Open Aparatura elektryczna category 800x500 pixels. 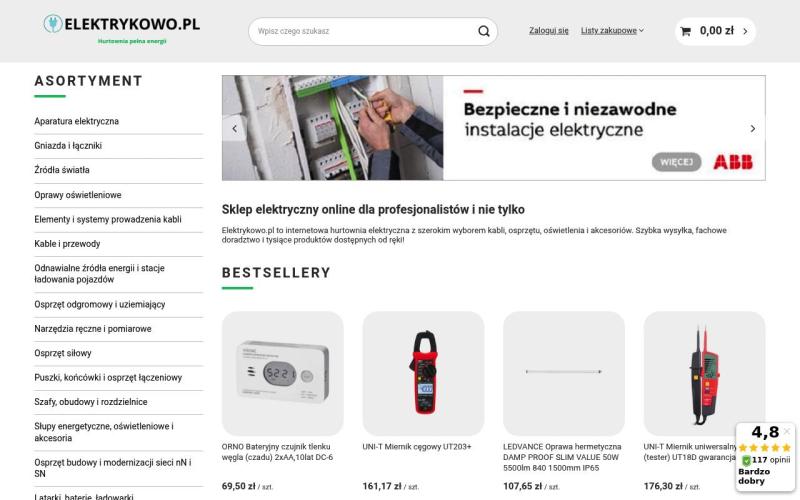(x=77, y=121)
